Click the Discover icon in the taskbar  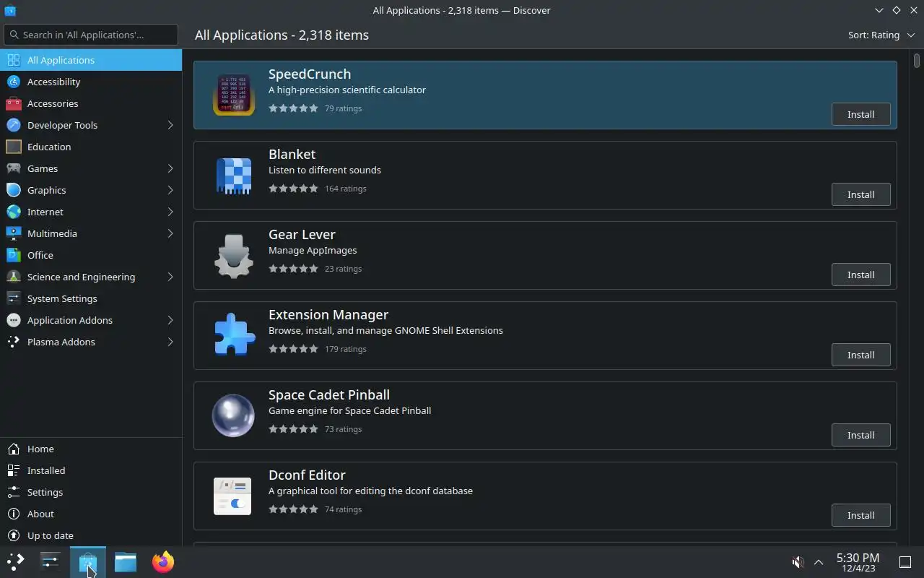click(x=88, y=562)
